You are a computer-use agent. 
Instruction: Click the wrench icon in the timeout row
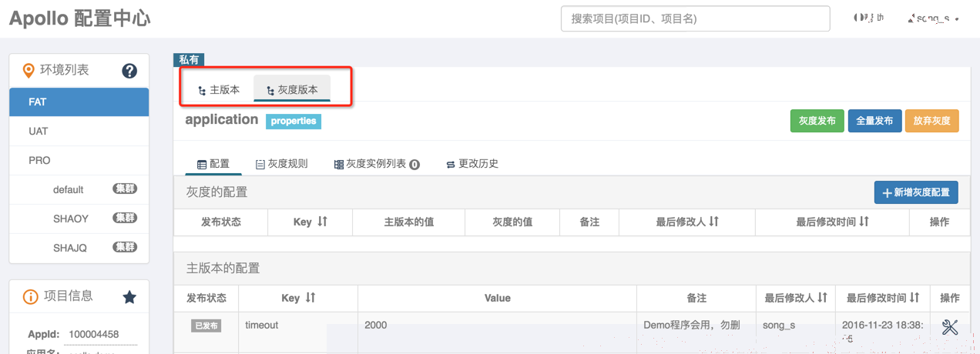950,327
